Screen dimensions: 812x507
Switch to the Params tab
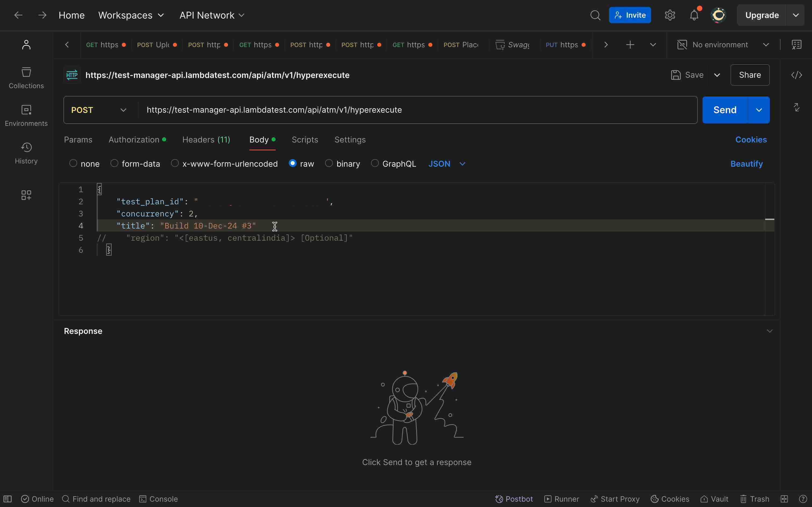click(78, 140)
